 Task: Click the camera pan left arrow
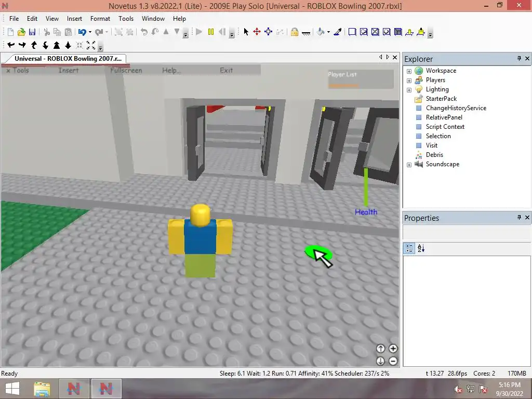tap(11, 45)
